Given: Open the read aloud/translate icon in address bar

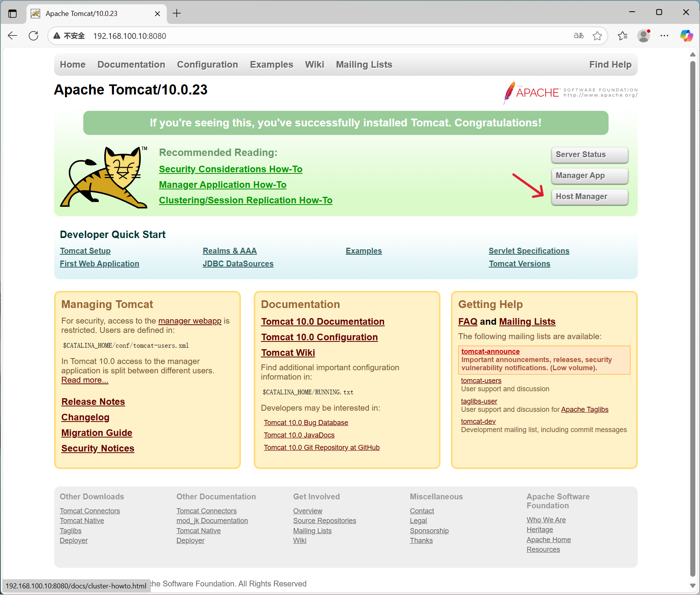Looking at the screenshot, I should pyautogui.click(x=579, y=36).
